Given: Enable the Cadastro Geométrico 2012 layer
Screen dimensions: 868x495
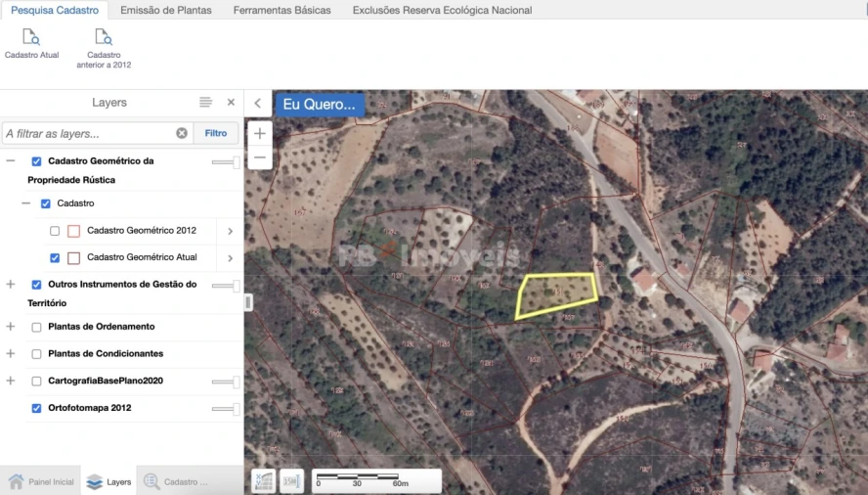Looking at the screenshot, I should click(x=55, y=231).
